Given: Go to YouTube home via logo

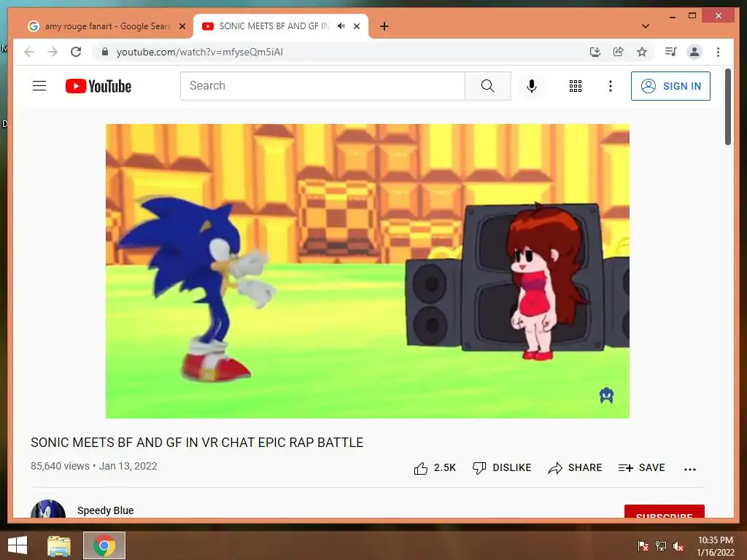Looking at the screenshot, I should coord(98,86).
